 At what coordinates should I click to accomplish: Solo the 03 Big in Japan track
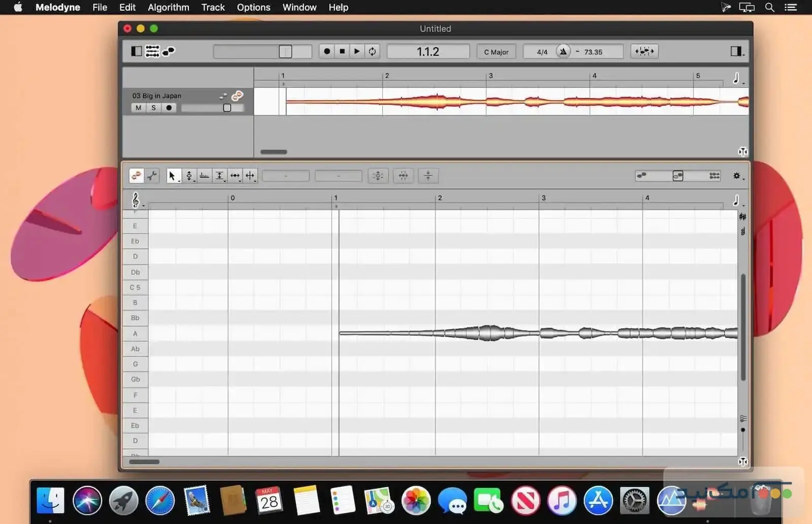coord(153,108)
